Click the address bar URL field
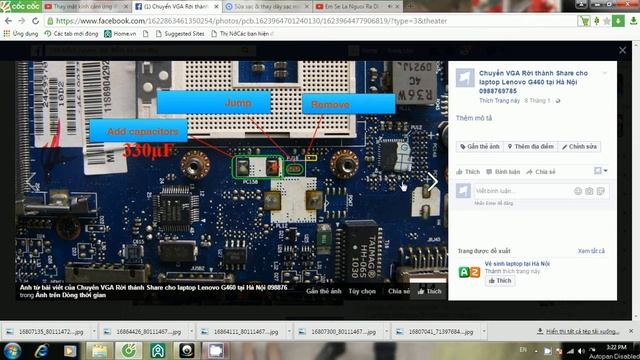 pos(310,21)
